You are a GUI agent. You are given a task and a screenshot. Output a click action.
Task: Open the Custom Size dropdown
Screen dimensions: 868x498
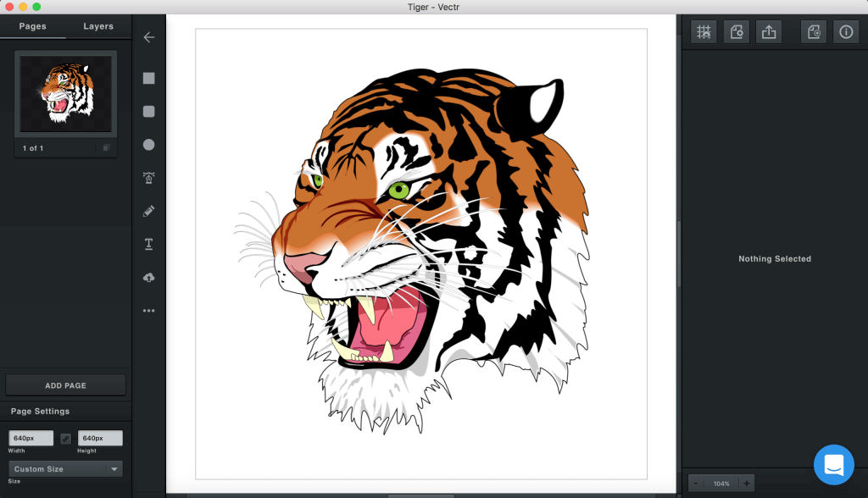coord(65,468)
